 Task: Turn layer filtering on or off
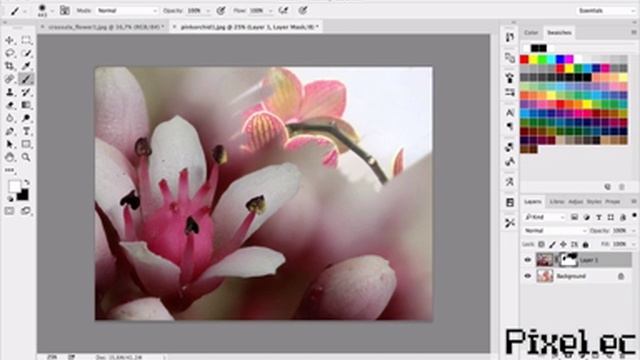(x=634, y=216)
